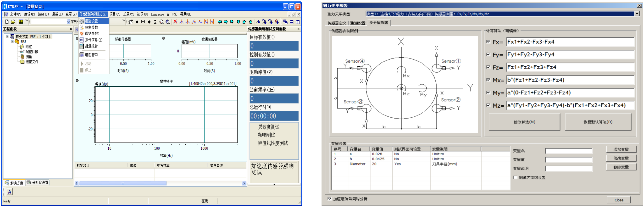Click the 配置回顾 glasses icon in tree
The width and height of the screenshot is (644, 207).
click(22, 52)
